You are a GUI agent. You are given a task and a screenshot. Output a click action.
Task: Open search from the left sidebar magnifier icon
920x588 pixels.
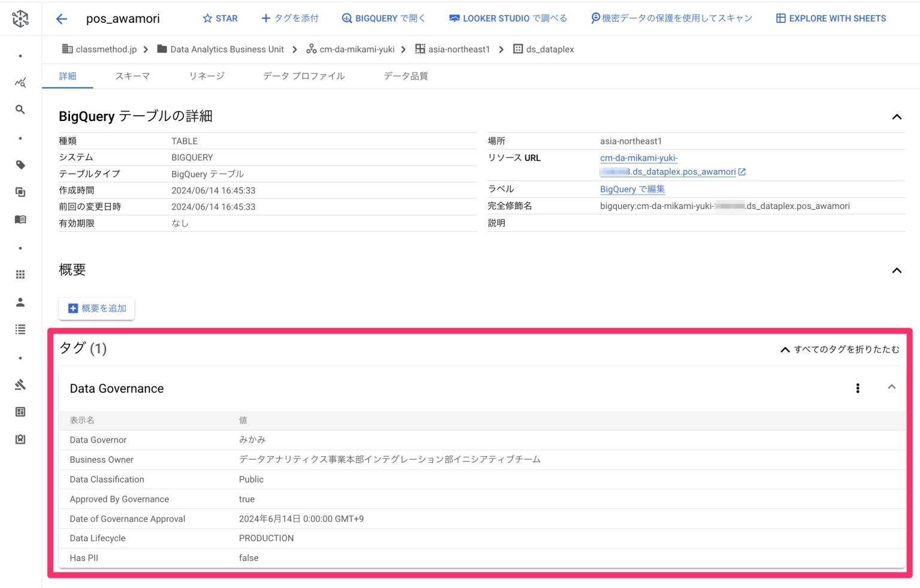(20, 110)
